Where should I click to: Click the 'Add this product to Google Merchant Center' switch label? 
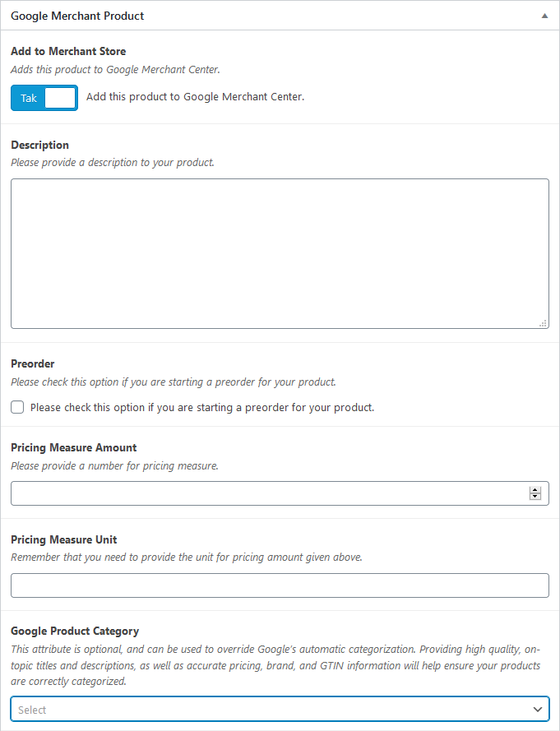[195, 97]
